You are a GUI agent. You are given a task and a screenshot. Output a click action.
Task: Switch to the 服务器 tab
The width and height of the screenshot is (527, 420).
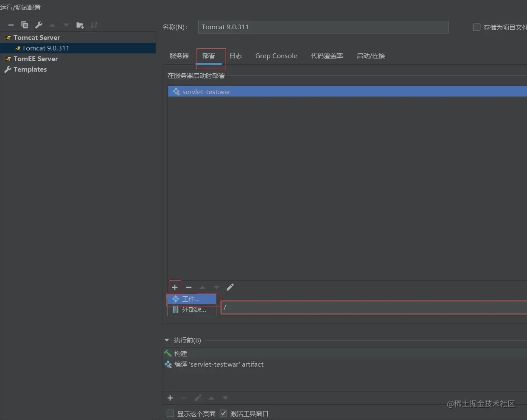pyautogui.click(x=179, y=56)
